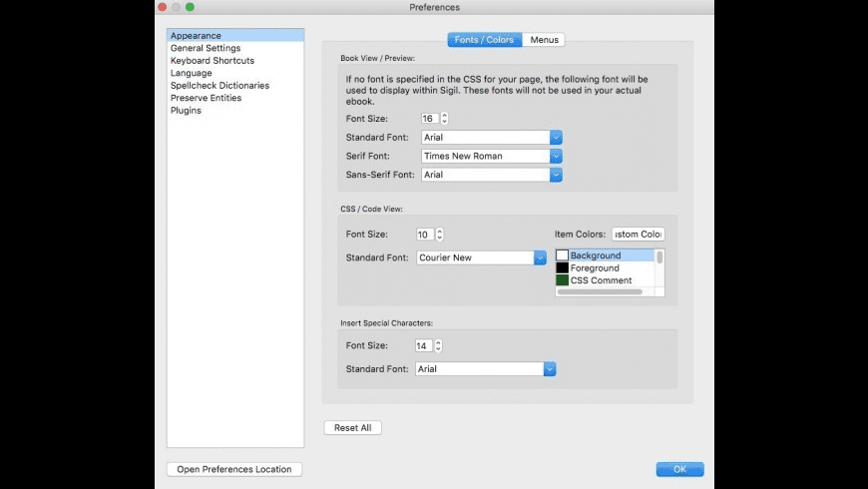Open the Plugins preferences section
This screenshot has height=489, width=868.
point(186,111)
